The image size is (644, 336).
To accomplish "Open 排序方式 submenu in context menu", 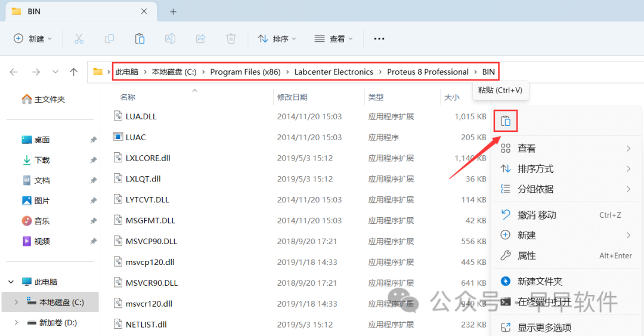I will pos(567,169).
